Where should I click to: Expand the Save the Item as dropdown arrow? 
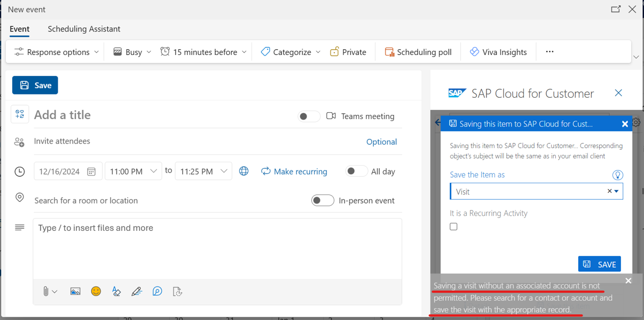pos(617,191)
